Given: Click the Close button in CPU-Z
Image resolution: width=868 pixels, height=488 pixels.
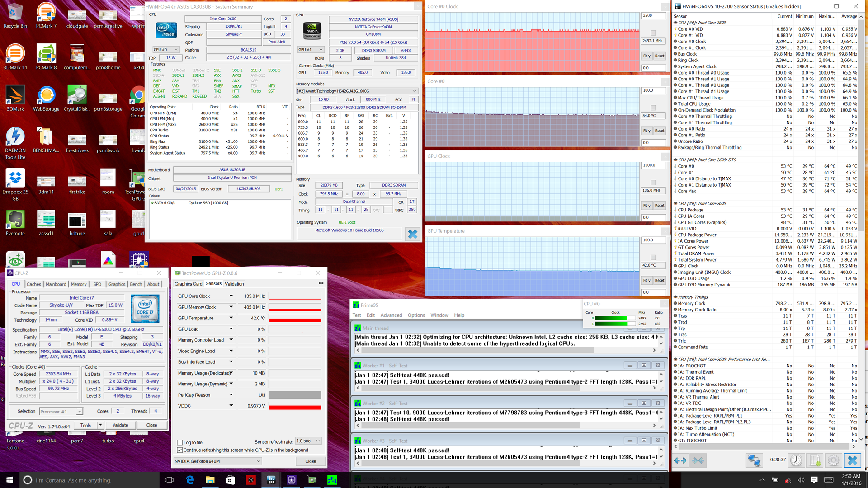Looking at the screenshot, I should click(151, 425).
